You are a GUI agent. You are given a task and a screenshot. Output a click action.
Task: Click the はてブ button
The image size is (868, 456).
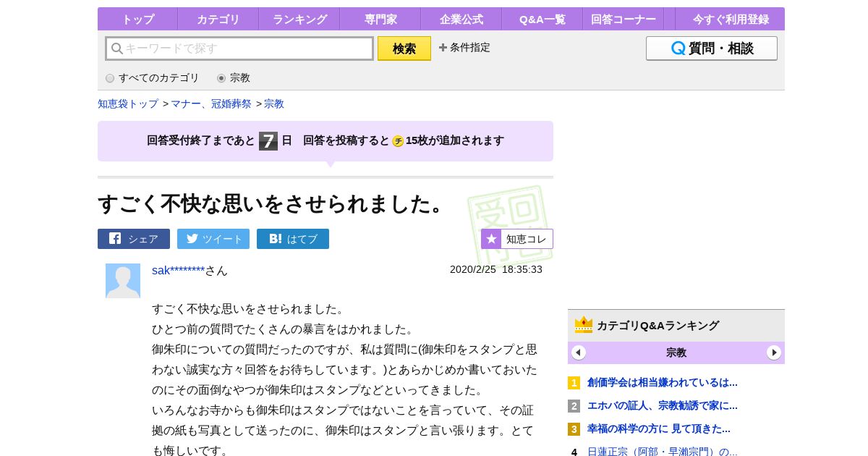293,239
